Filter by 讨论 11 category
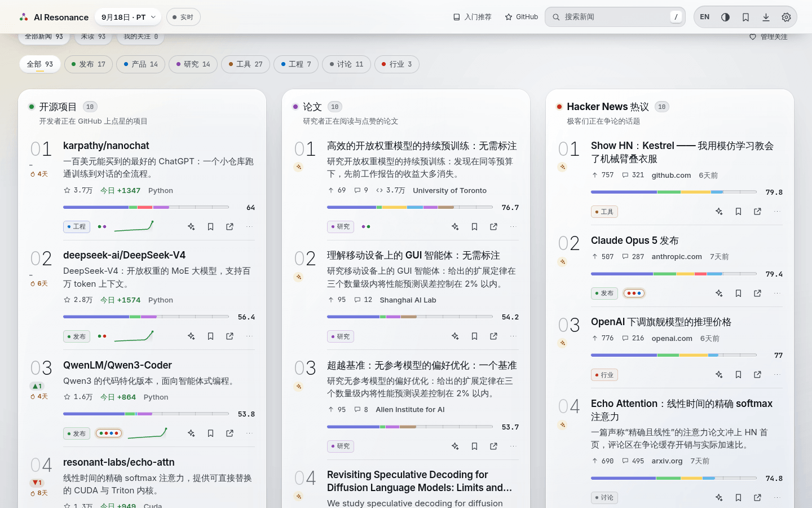This screenshot has width=812, height=508. click(x=347, y=64)
